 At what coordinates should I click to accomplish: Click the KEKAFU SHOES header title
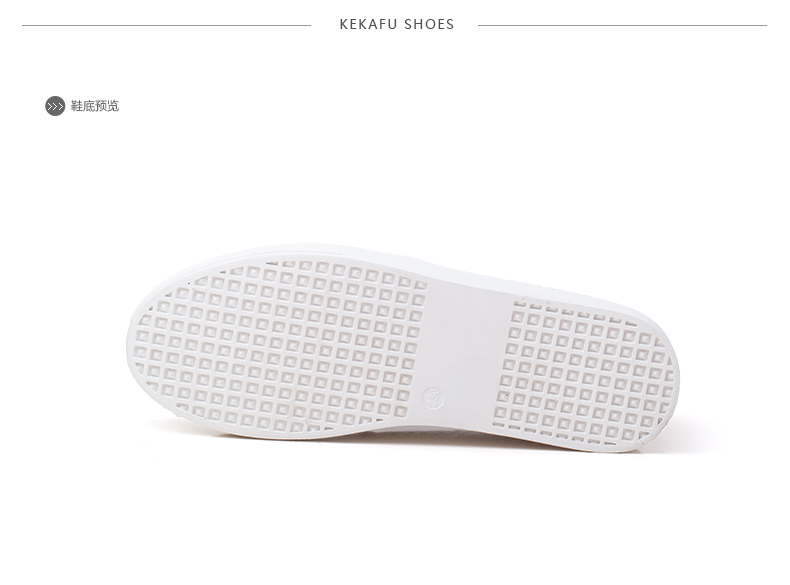pos(397,24)
